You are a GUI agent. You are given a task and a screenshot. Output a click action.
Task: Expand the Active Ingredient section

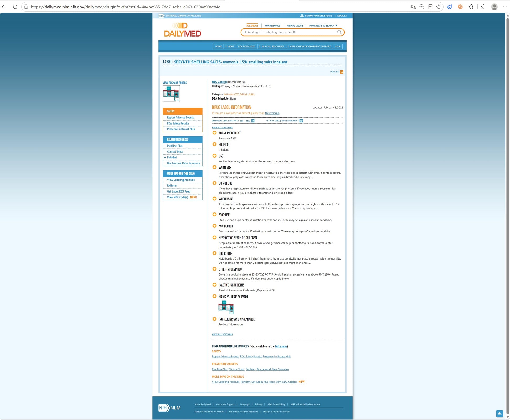[215, 133]
